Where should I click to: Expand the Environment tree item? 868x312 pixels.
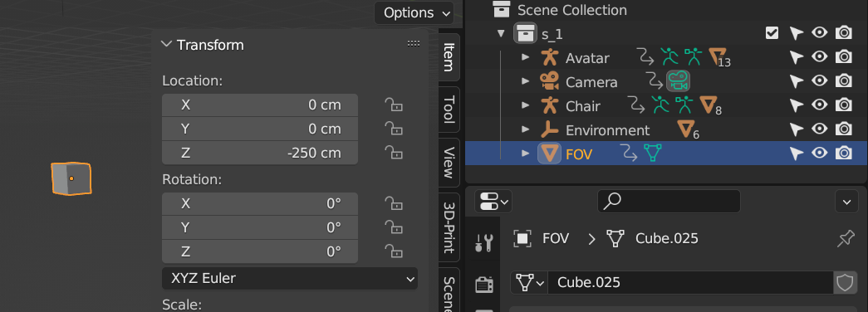[525, 129]
